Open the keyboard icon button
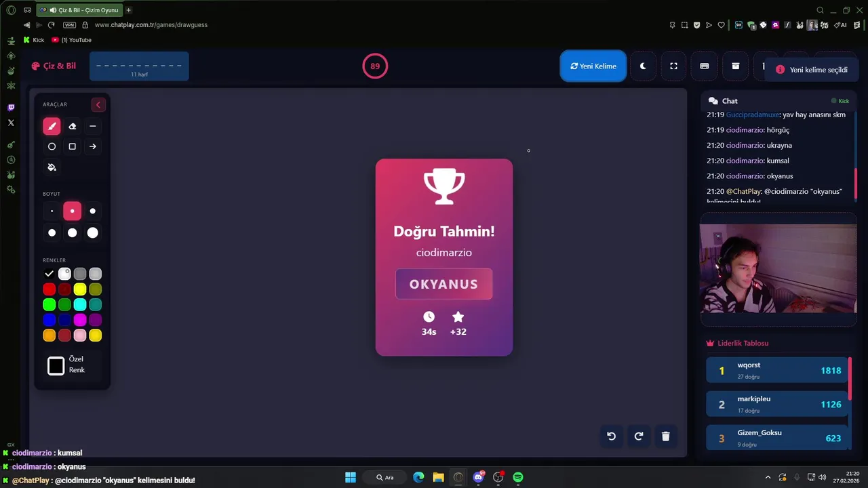The height and width of the screenshot is (488, 868). click(x=705, y=66)
